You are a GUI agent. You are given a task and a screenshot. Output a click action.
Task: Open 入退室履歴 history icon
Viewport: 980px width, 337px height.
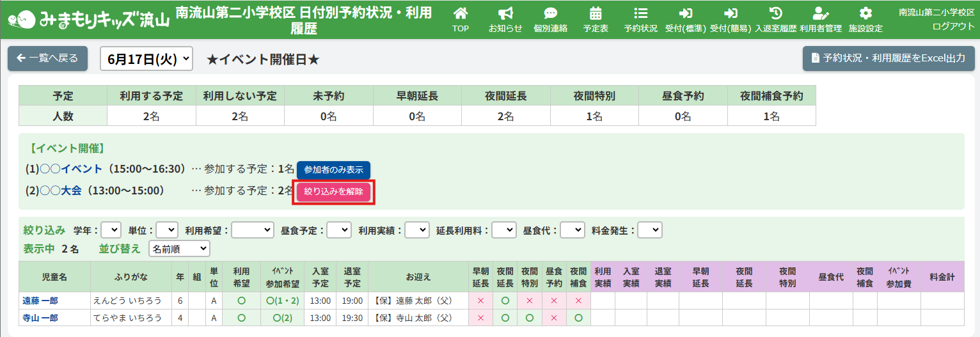pos(775,13)
